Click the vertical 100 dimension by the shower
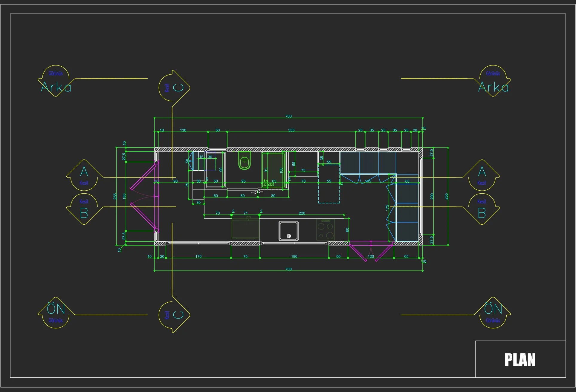 (281, 170)
